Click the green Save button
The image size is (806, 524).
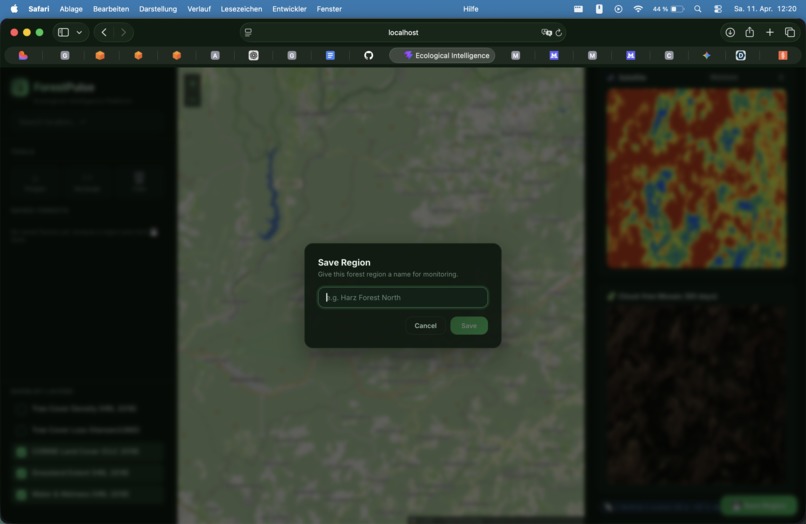click(469, 326)
